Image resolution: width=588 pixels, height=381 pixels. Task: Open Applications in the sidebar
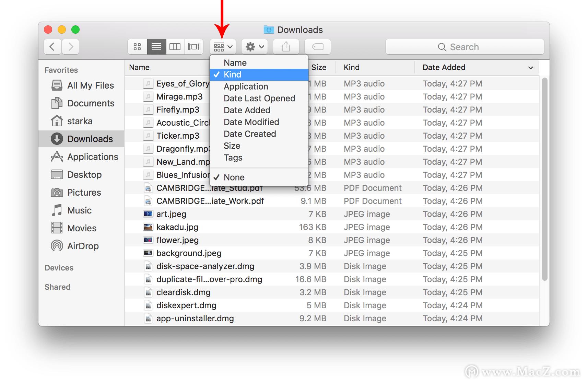[81, 157]
